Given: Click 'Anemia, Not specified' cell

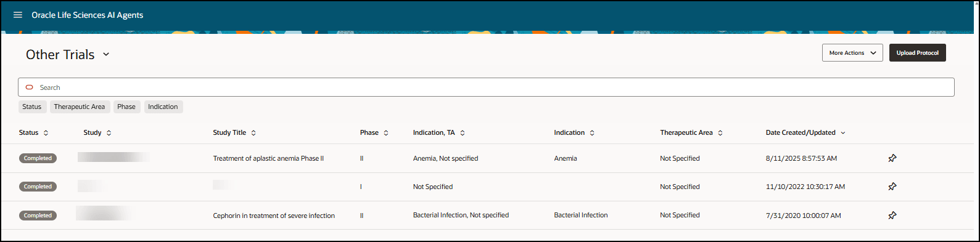Looking at the screenshot, I should [x=445, y=158].
